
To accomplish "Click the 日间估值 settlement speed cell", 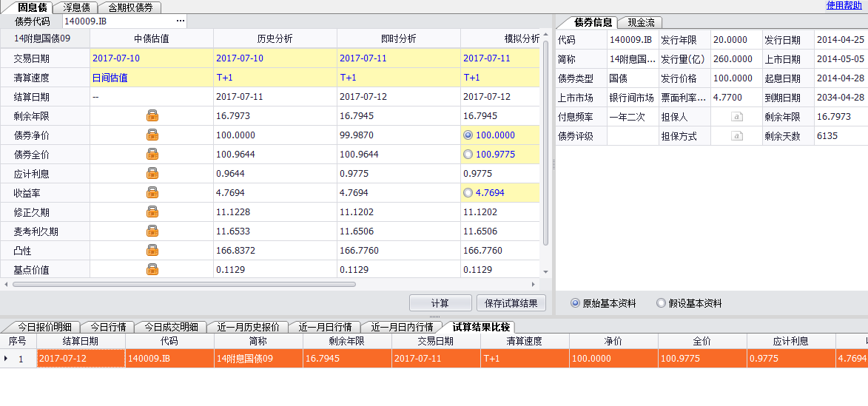I will click(x=152, y=78).
